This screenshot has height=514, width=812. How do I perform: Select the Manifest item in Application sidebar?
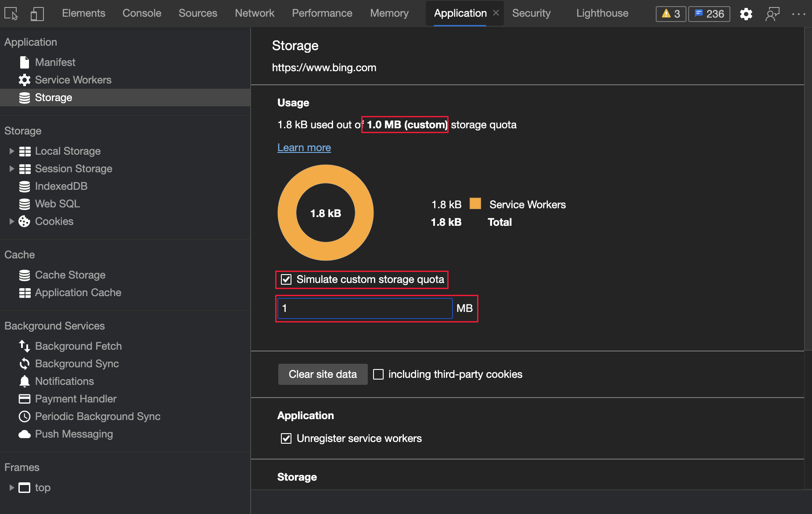pos(55,62)
